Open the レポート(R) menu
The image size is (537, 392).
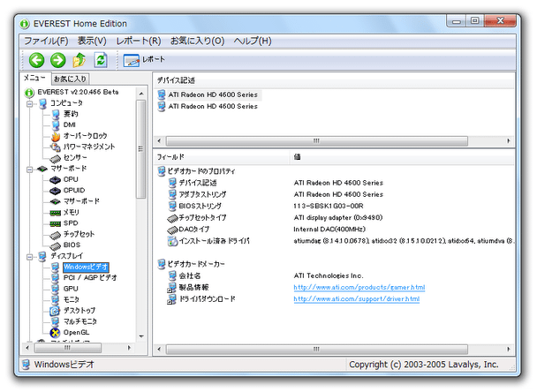click(139, 41)
